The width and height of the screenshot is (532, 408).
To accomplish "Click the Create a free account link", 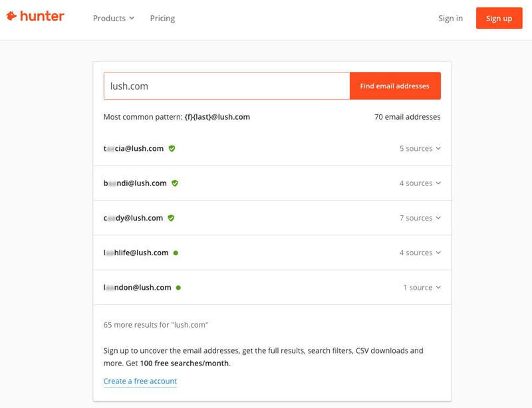I will point(140,381).
